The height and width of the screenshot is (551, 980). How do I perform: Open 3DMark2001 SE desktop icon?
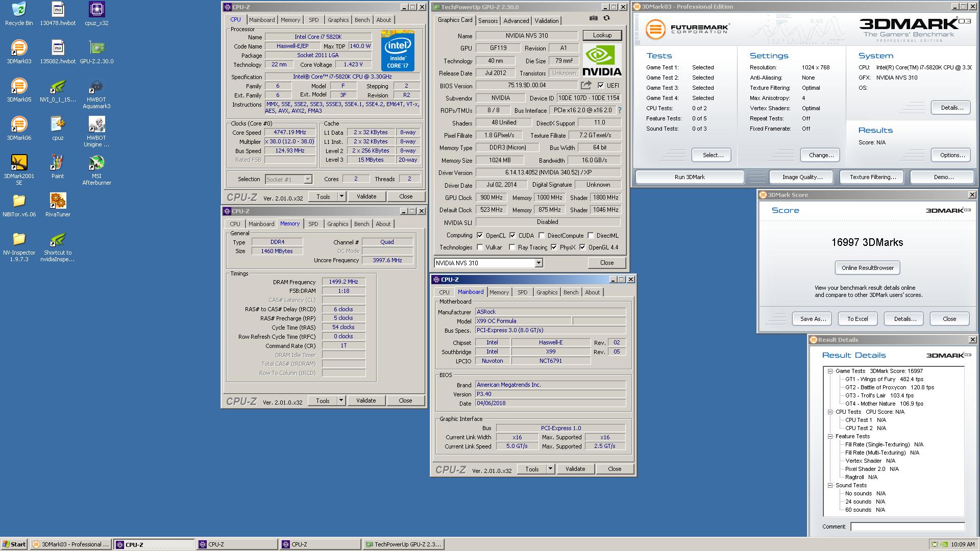coord(19,170)
